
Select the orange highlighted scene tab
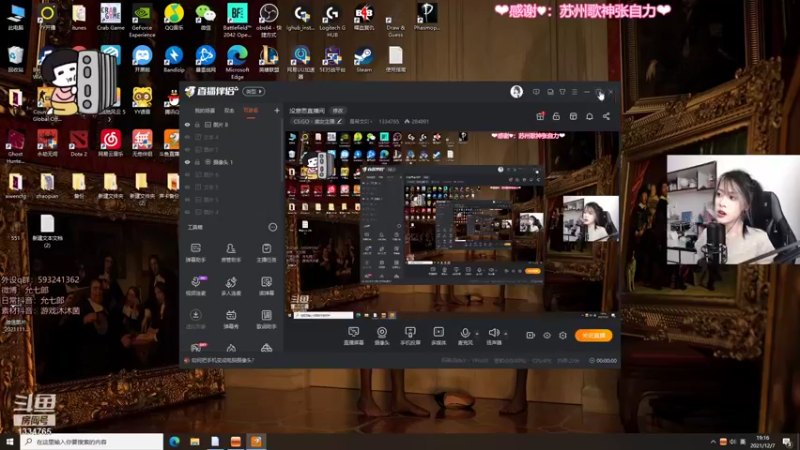tap(251, 110)
